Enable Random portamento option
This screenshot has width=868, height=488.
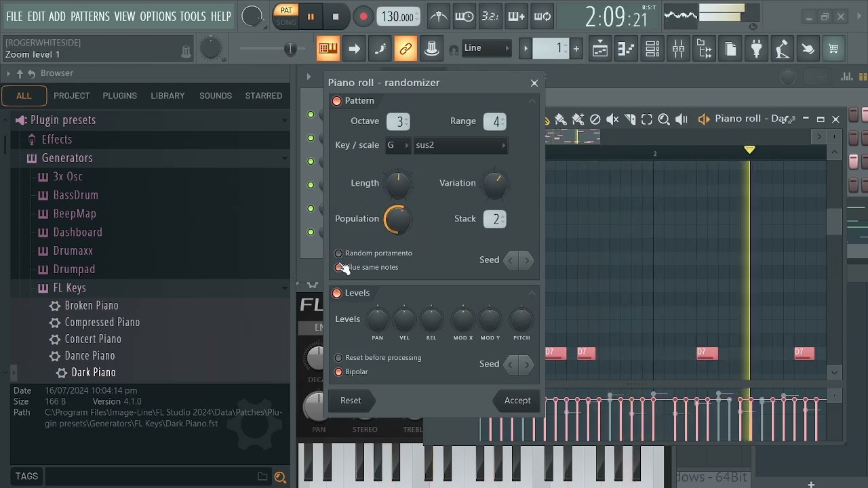point(338,253)
